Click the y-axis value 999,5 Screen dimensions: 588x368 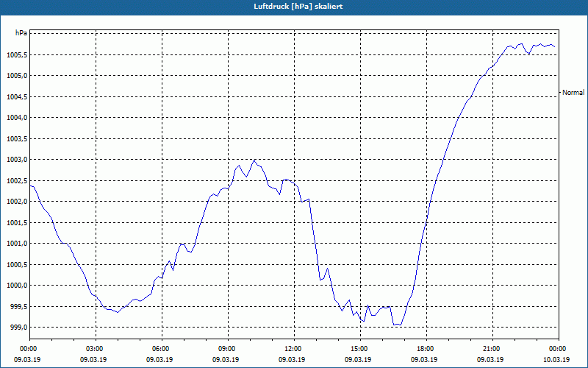[18, 306]
